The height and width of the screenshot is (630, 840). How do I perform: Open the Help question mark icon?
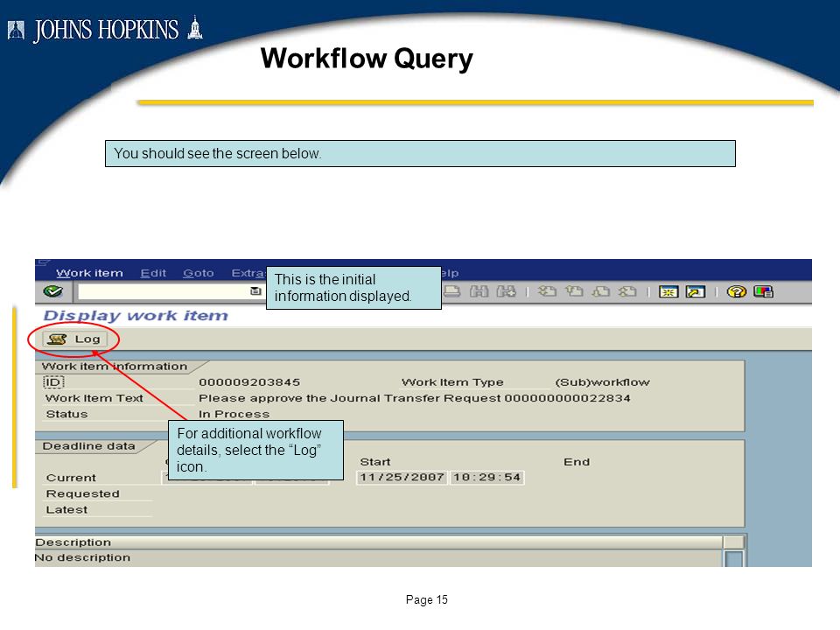[737, 291]
